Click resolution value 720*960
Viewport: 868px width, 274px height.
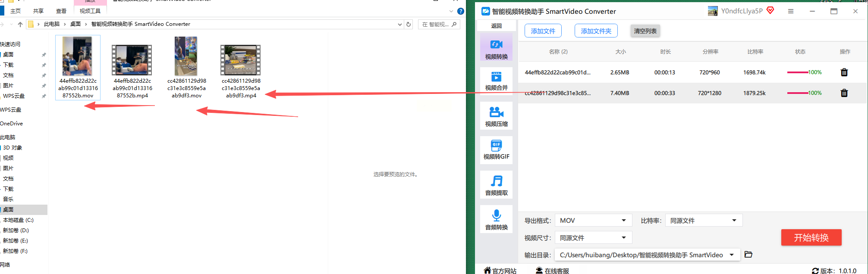pos(710,72)
